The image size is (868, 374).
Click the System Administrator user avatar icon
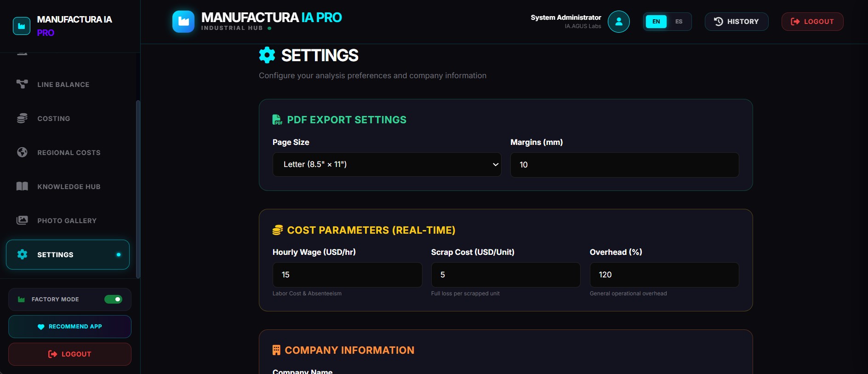coord(618,22)
